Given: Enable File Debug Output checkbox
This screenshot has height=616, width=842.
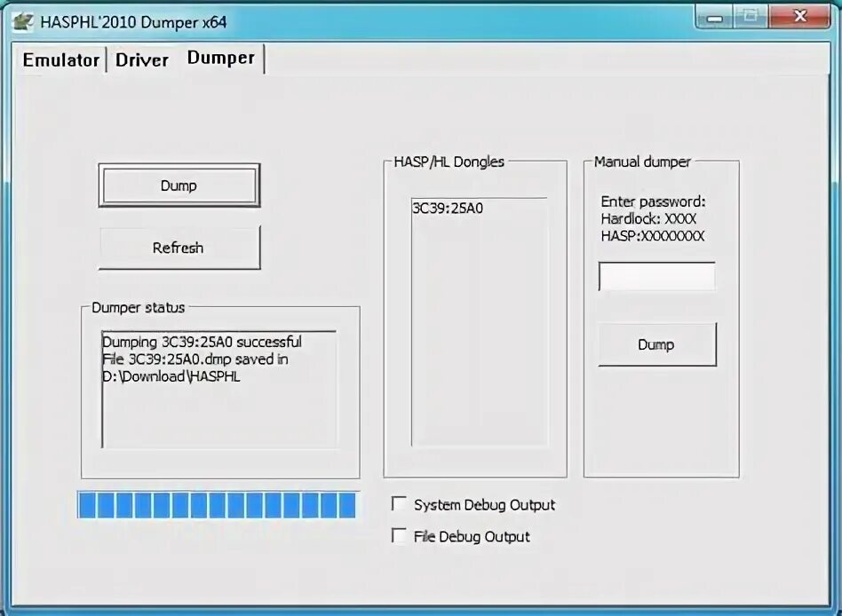Looking at the screenshot, I should pyautogui.click(x=399, y=535).
